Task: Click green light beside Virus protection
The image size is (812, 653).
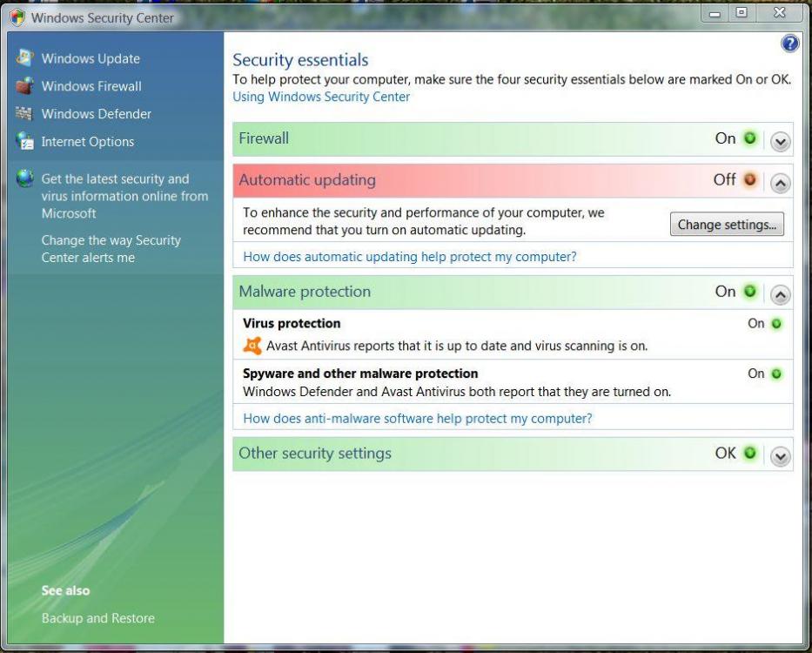Action: pyautogui.click(x=776, y=323)
